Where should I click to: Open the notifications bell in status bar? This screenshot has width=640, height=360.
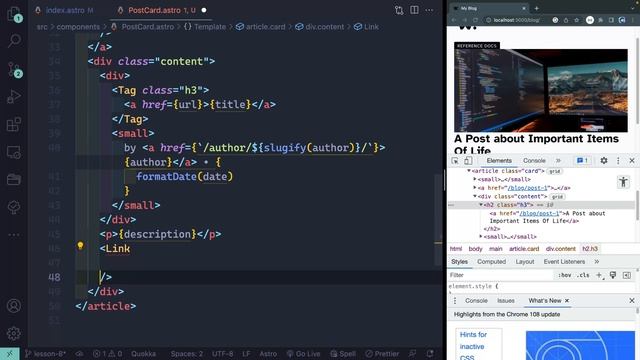click(x=430, y=353)
